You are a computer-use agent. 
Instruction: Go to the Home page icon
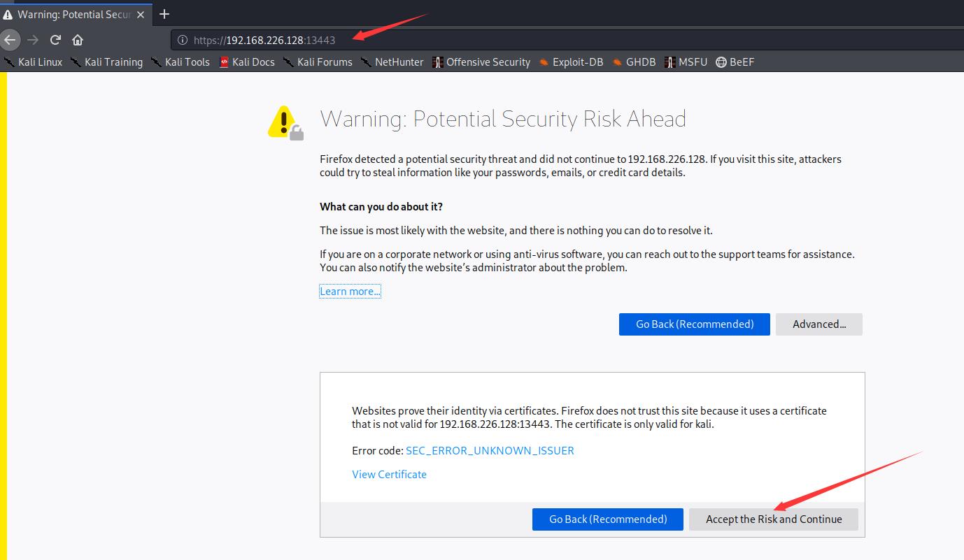click(78, 40)
